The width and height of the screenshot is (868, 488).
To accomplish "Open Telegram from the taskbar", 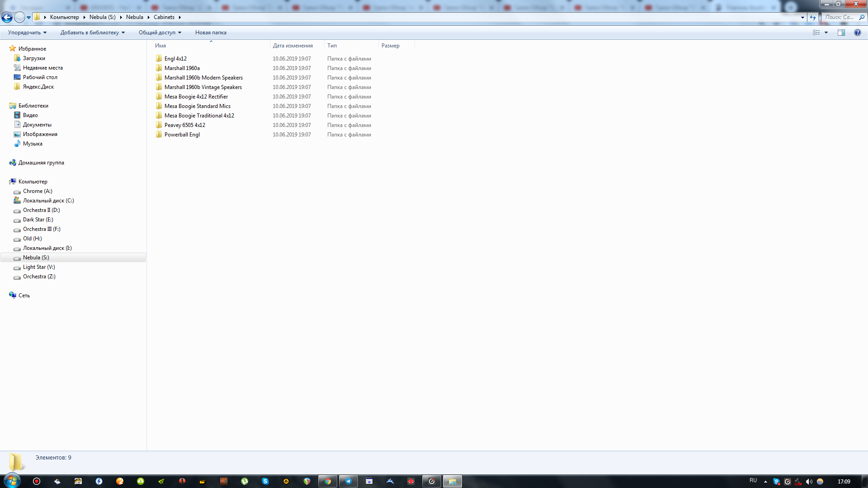I will tap(349, 481).
